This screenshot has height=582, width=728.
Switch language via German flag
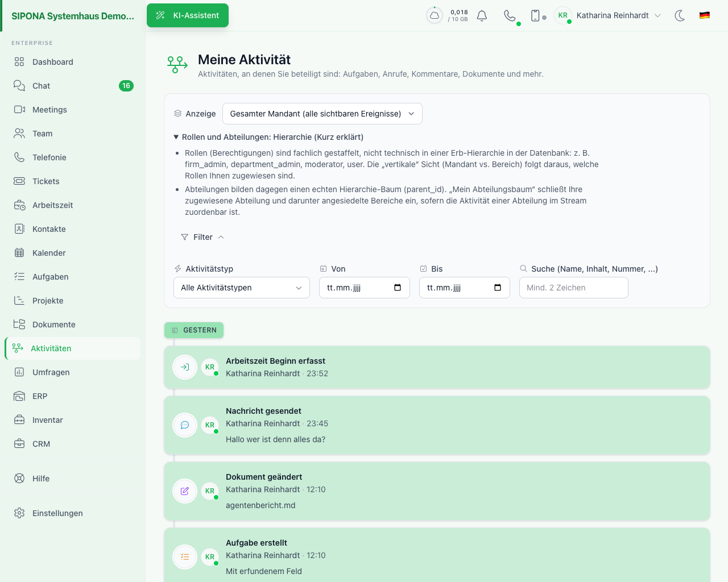click(x=705, y=15)
